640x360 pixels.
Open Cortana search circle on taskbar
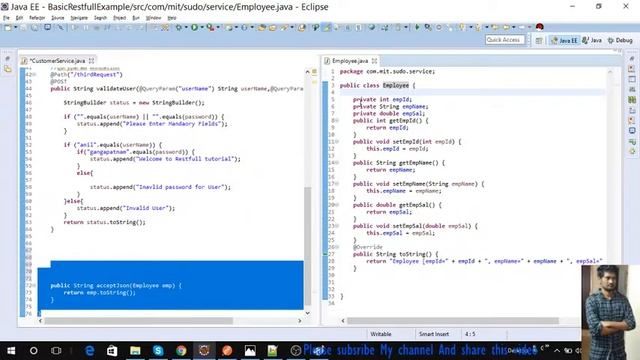point(33,351)
